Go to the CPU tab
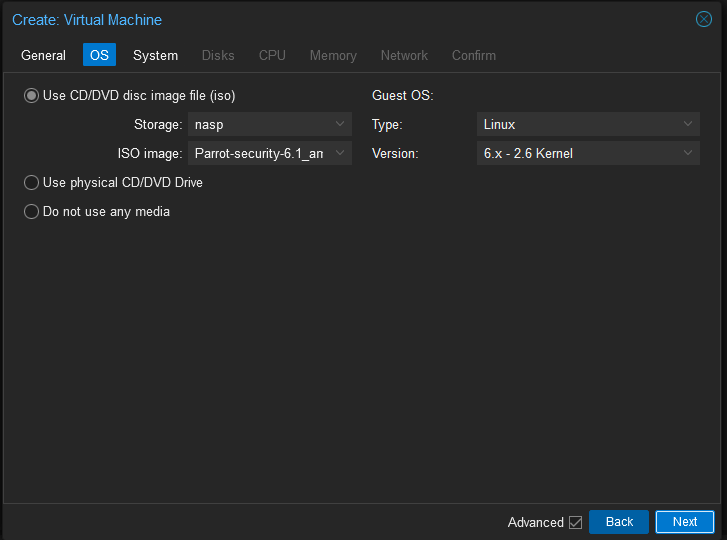This screenshot has height=540, width=727. point(272,55)
